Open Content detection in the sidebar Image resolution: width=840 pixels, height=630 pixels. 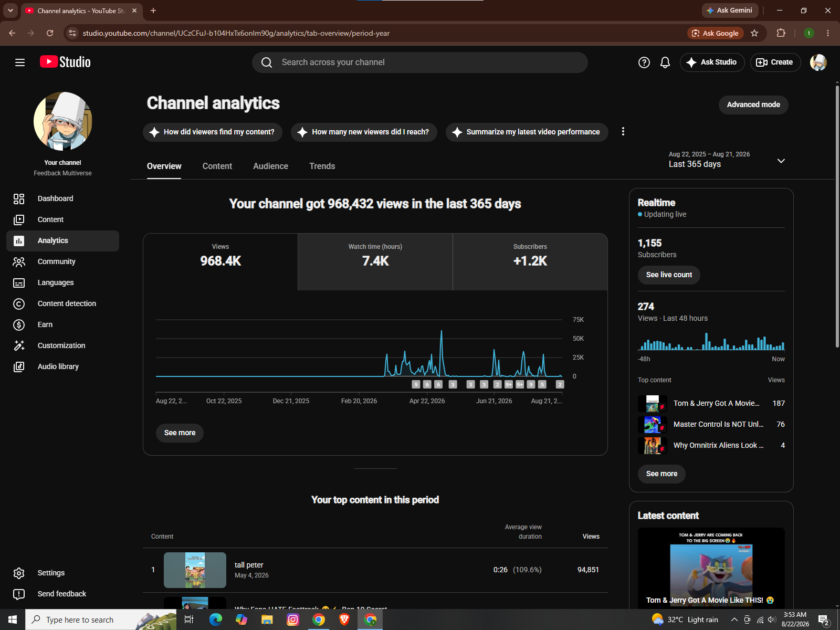click(x=62, y=303)
